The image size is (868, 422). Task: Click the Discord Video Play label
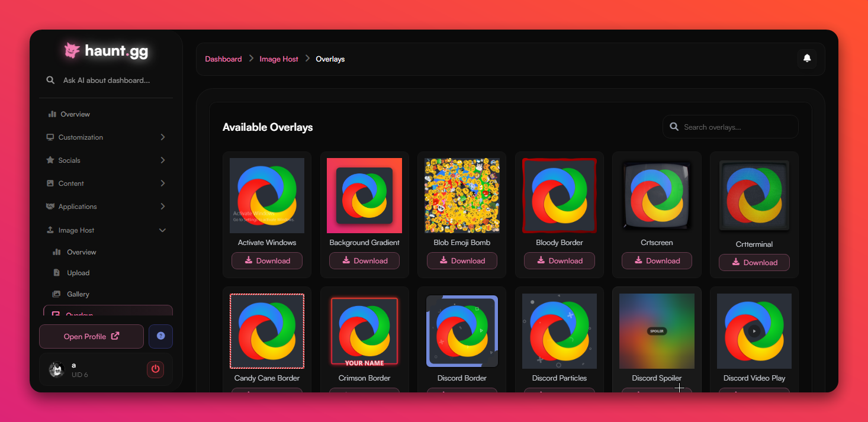(754, 378)
